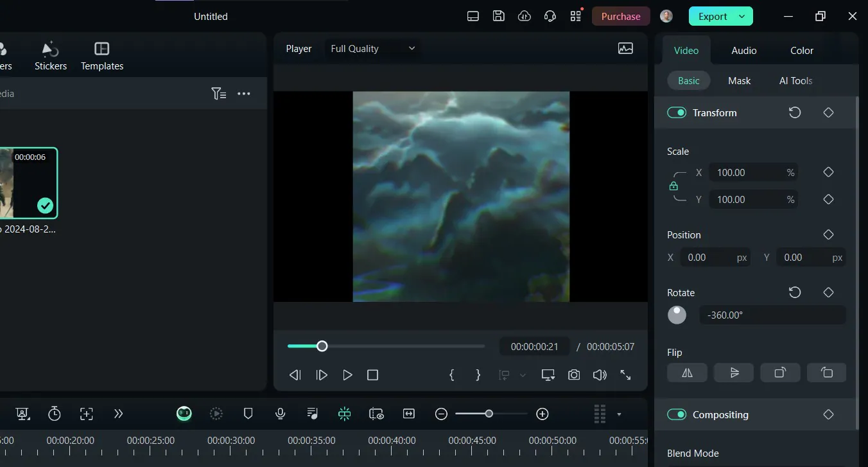This screenshot has height=467, width=868.
Task: Toggle the Compositing switch
Action: click(677, 414)
